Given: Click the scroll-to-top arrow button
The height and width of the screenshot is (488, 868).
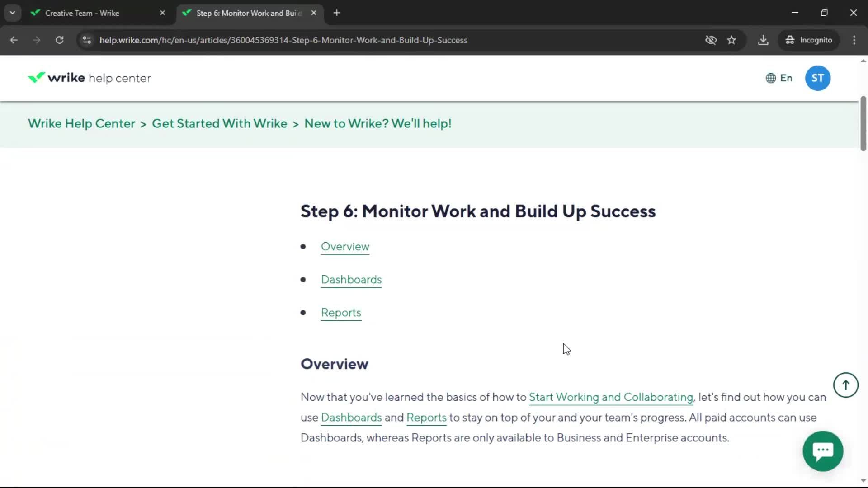Looking at the screenshot, I should click(x=845, y=385).
